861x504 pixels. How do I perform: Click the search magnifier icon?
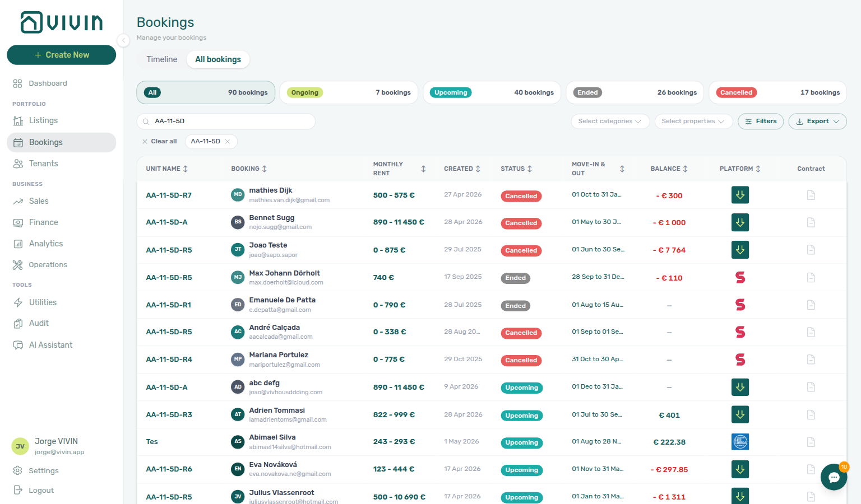point(146,122)
